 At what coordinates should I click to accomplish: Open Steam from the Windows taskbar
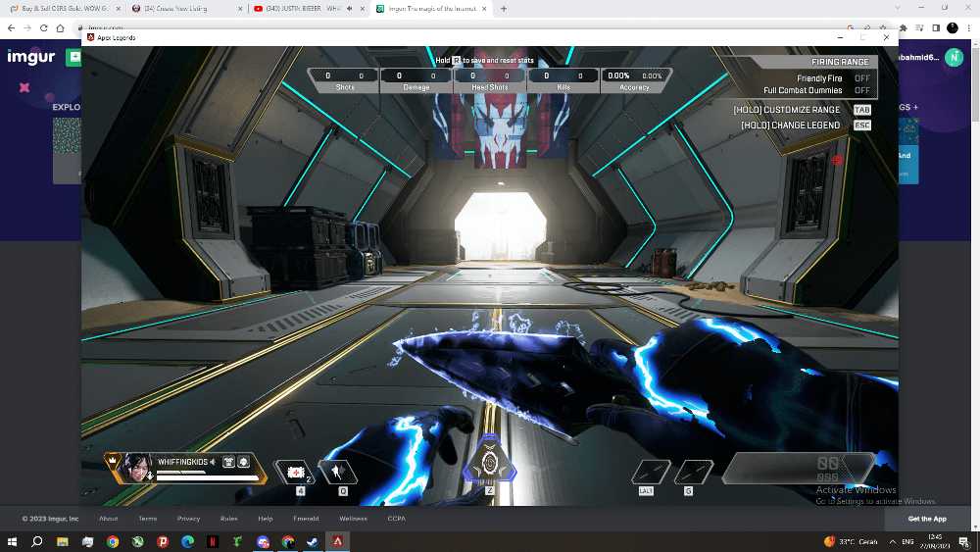312,541
